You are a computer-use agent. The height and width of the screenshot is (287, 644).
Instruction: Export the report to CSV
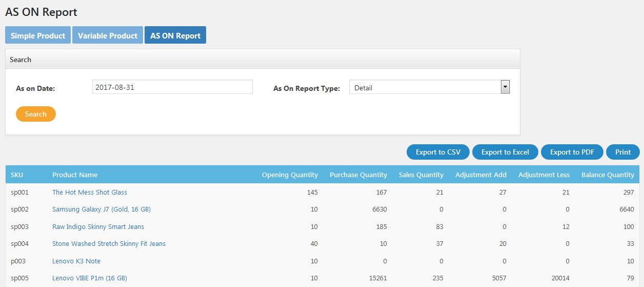pyautogui.click(x=438, y=152)
